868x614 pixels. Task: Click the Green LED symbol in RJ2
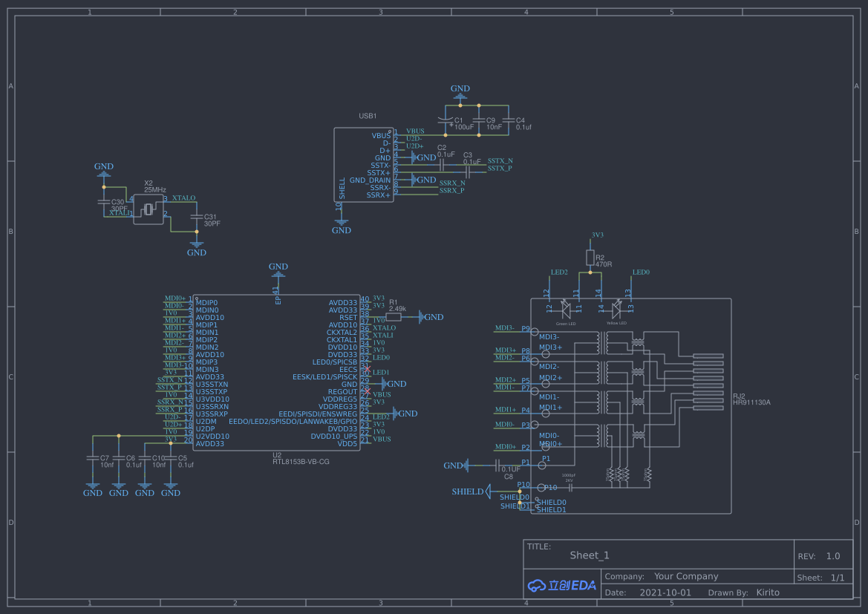566,309
